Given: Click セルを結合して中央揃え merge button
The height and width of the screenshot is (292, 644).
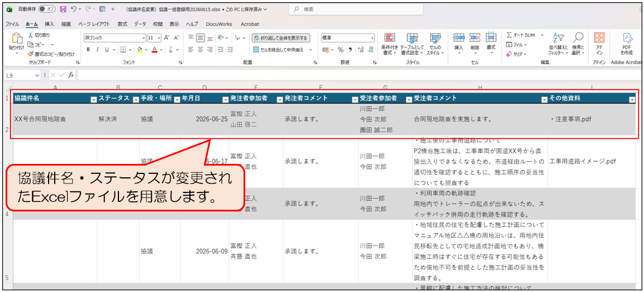Looking at the screenshot, I should [x=279, y=49].
